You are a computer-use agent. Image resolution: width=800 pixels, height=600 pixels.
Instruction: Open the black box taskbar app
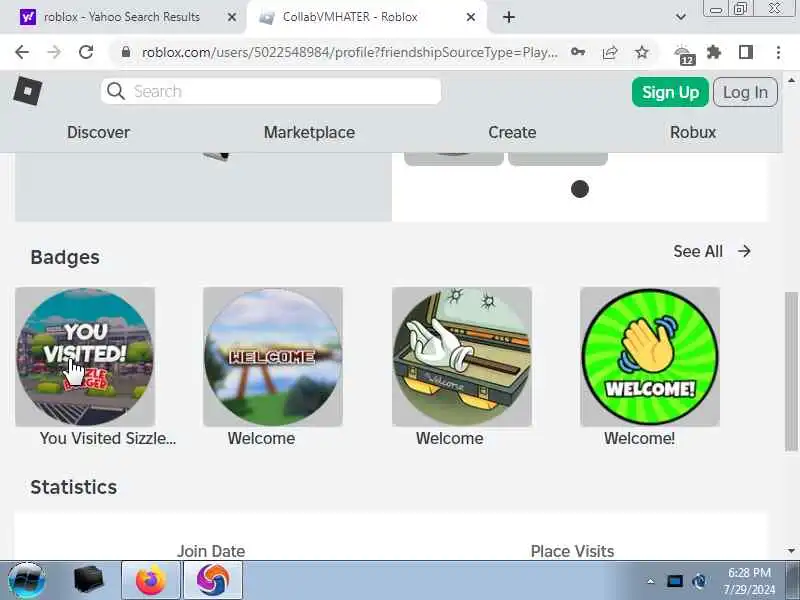[x=88, y=580]
